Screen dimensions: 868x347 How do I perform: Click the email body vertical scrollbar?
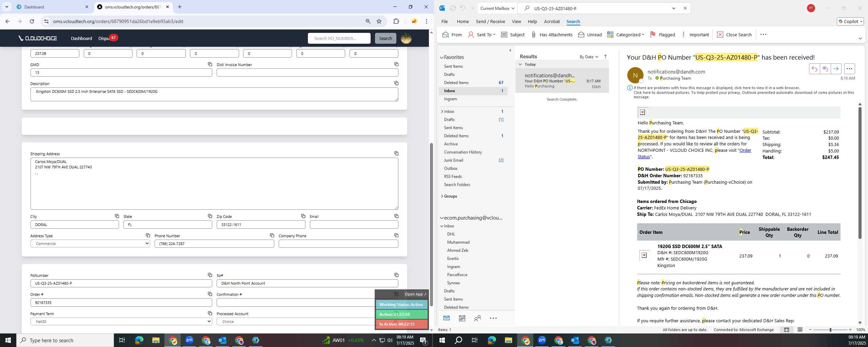(860, 173)
